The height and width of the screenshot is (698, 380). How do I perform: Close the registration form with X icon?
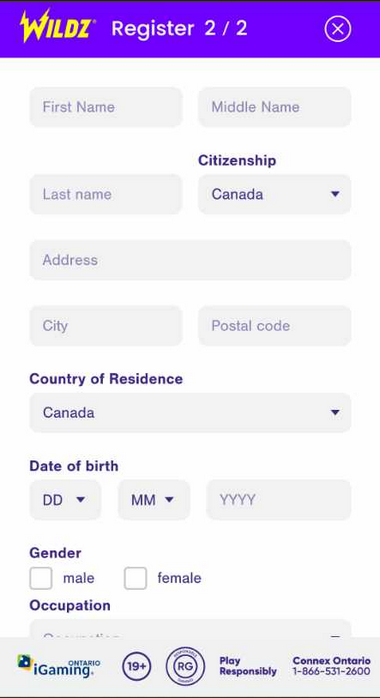pos(338,29)
